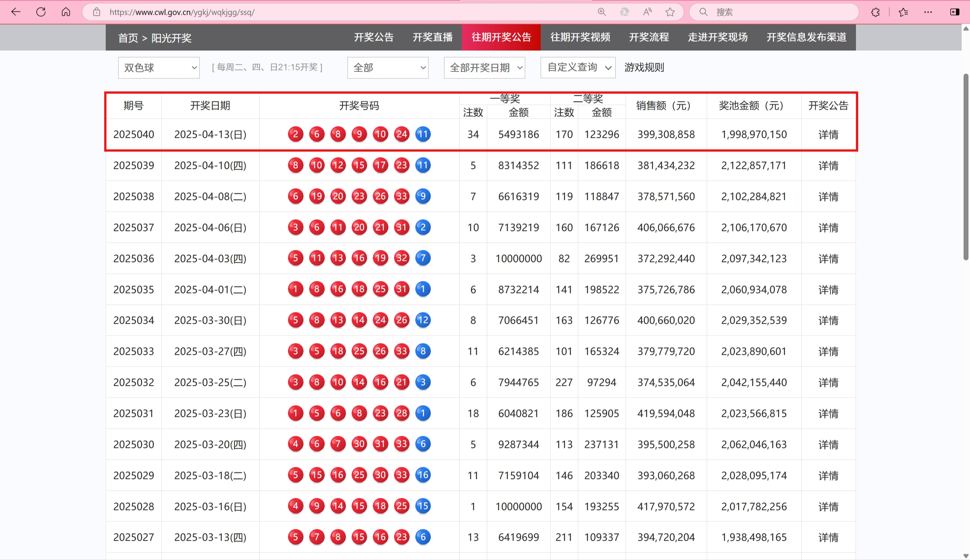Image resolution: width=970 pixels, height=560 pixels.
Task: Click the search magnifier icon
Action: [703, 12]
